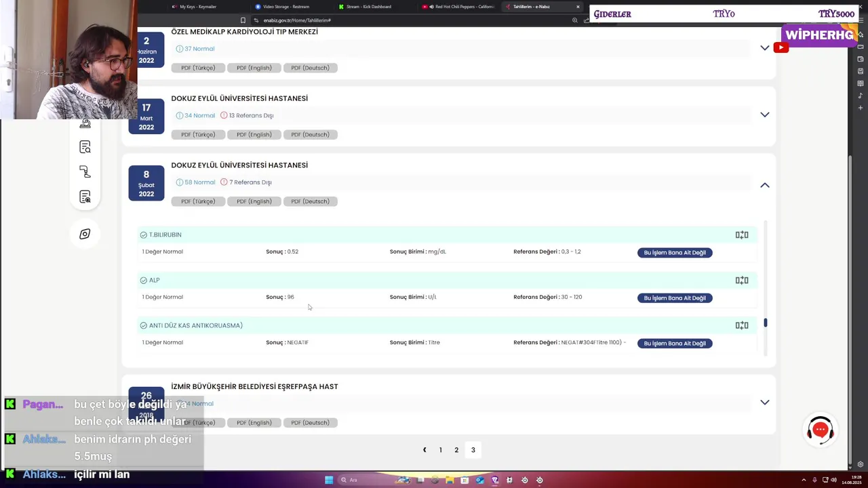
Task: Open the report list icon in left sidebar
Action: [85, 197]
